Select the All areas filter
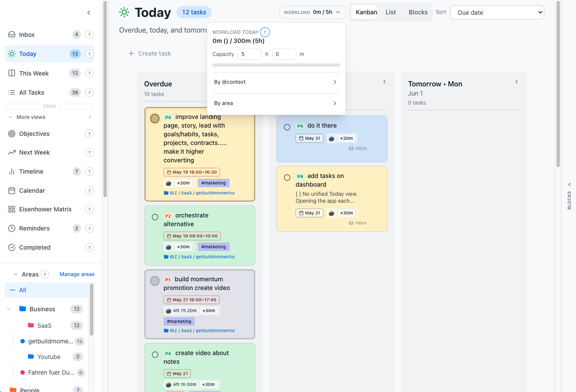Viewport: 576px width, 392px height. [x=46, y=290]
